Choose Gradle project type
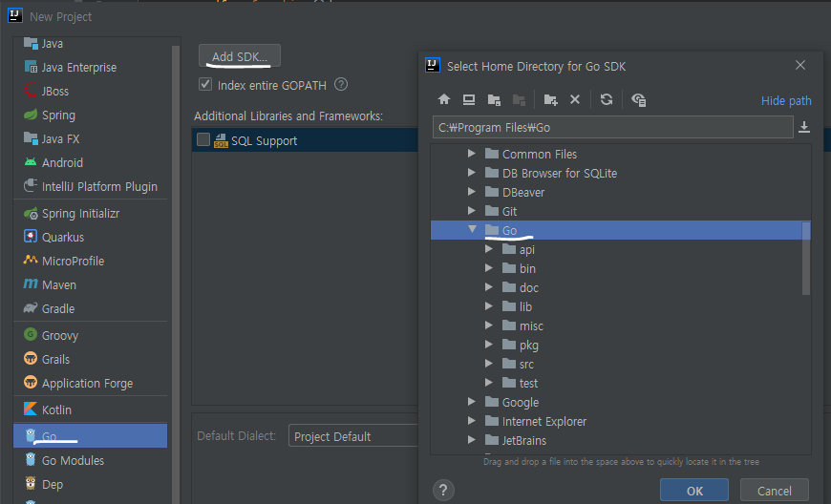The image size is (831, 504). (x=90, y=308)
